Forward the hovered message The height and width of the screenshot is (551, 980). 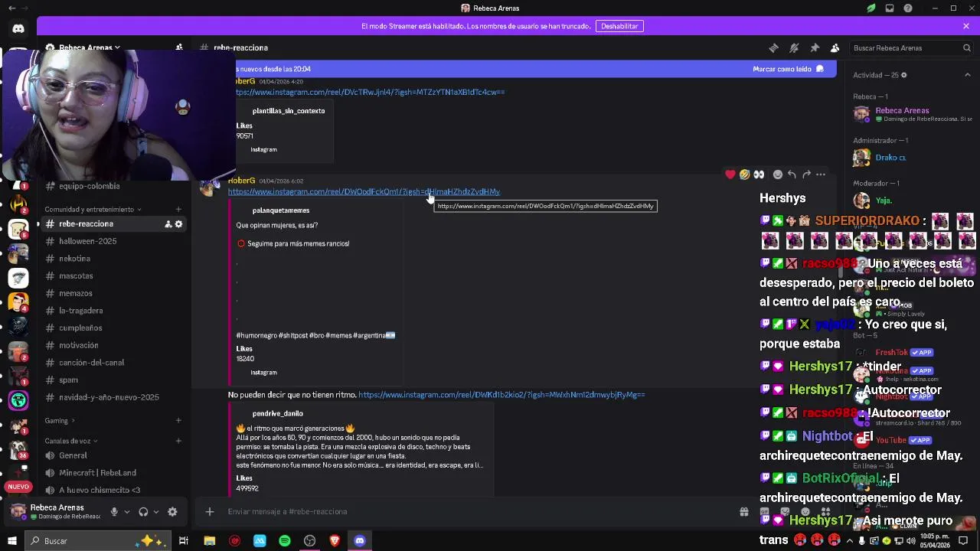(806, 174)
